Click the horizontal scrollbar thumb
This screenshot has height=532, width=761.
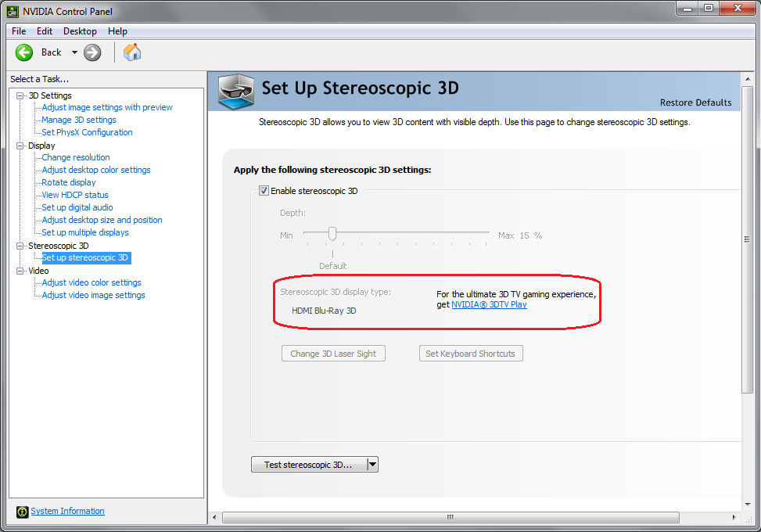[x=450, y=517]
